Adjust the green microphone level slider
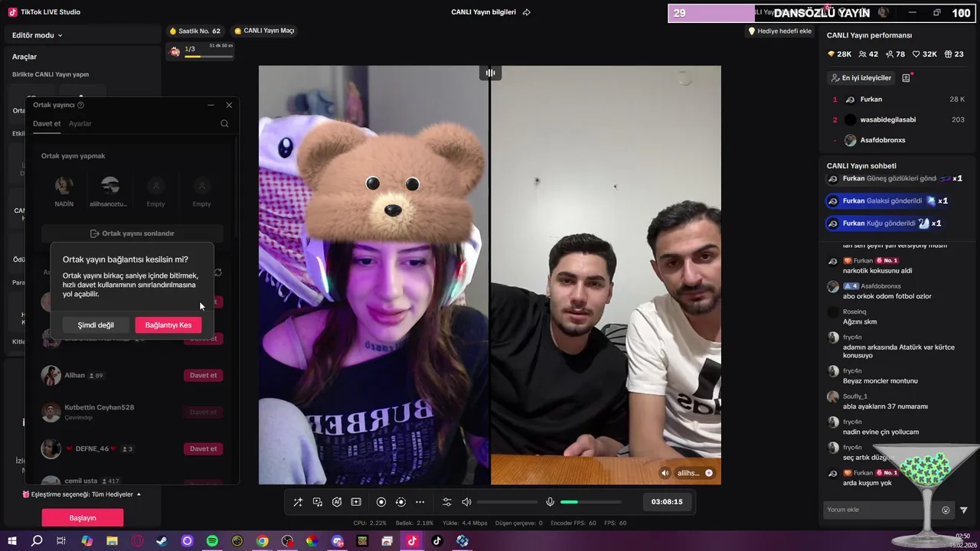Viewport: 980px width, 551px height. coord(591,502)
